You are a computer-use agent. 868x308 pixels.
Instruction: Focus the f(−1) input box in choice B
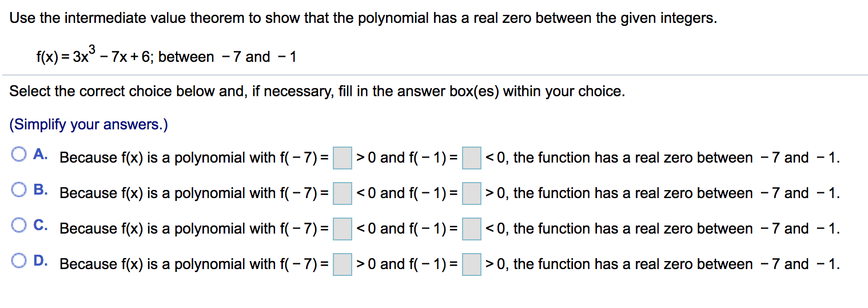point(472,193)
